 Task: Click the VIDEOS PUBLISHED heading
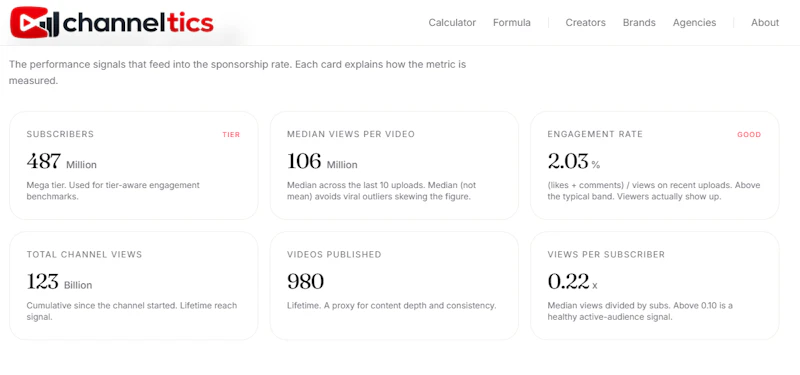pos(334,254)
